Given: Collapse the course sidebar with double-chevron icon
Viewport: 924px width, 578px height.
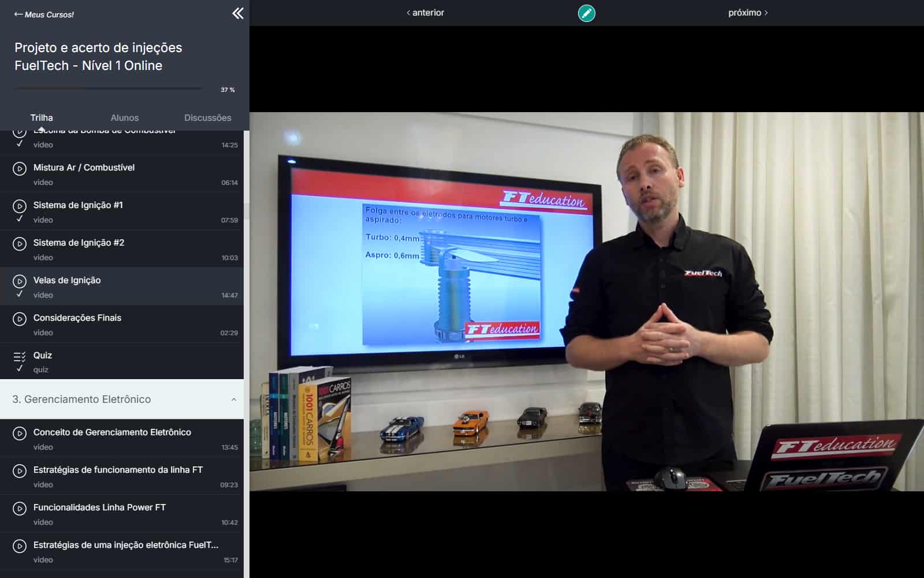Looking at the screenshot, I should [x=238, y=13].
